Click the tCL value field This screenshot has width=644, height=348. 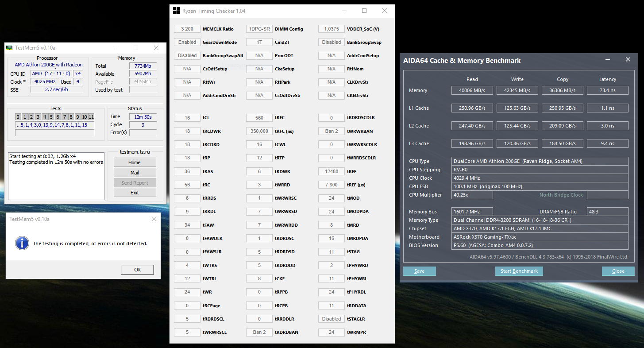point(187,118)
